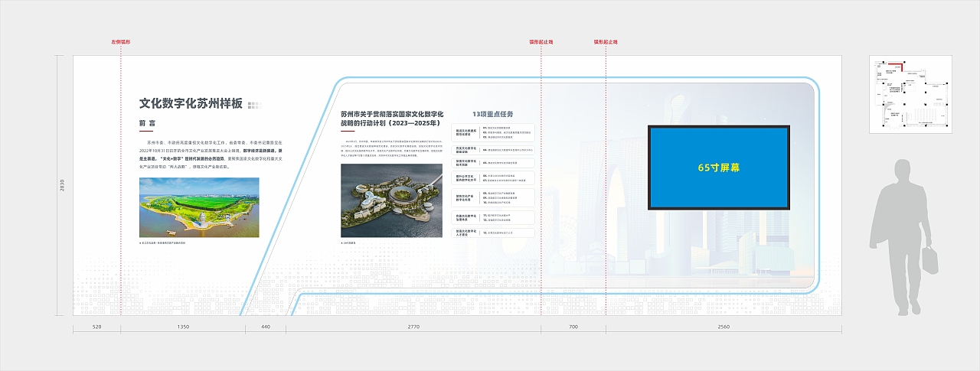Click the task card listing items 06 and 07
Screen dimensions: 980x371
click(x=492, y=177)
